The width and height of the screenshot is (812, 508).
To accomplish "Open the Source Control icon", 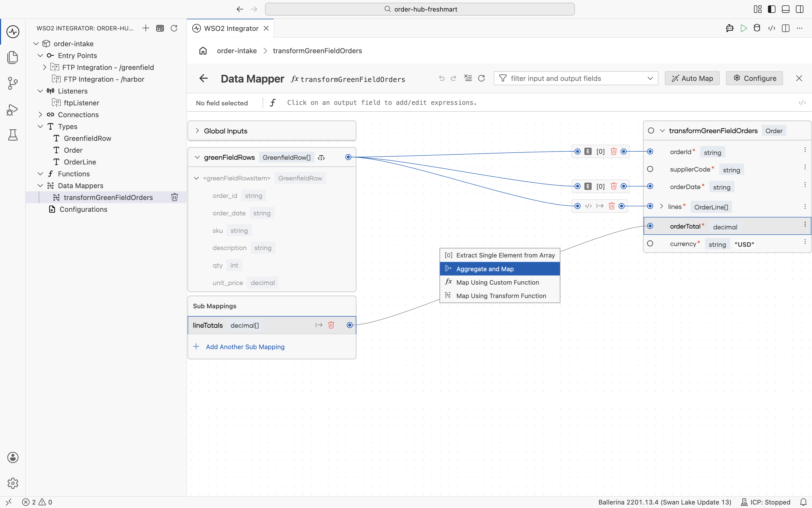I will (x=13, y=83).
